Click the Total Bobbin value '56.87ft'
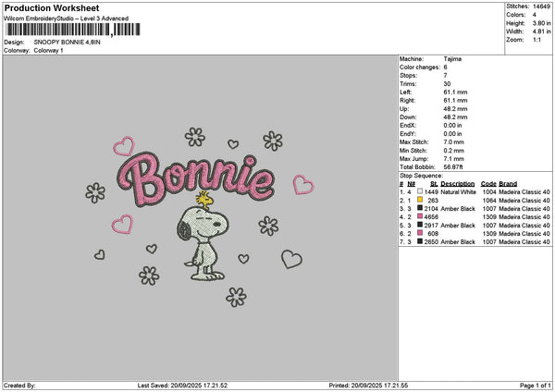Image resolution: width=555 pixels, height=392 pixels. point(453,167)
